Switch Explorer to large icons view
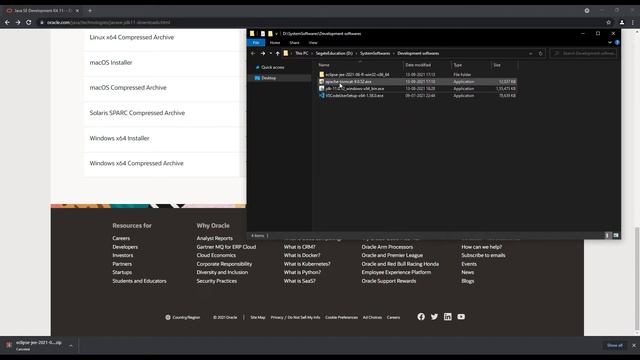The image size is (640, 360). pos(616,236)
